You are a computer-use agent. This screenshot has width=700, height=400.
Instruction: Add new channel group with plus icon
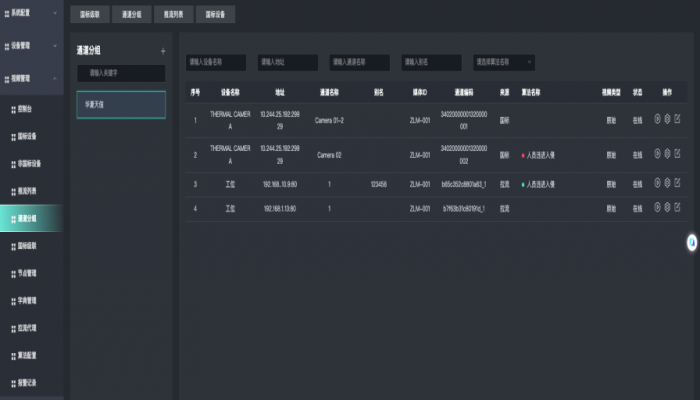click(162, 50)
